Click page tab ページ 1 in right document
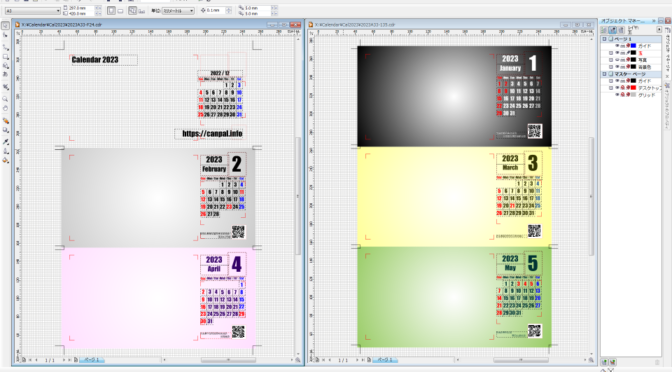672x372 pixels. (384, 360)
